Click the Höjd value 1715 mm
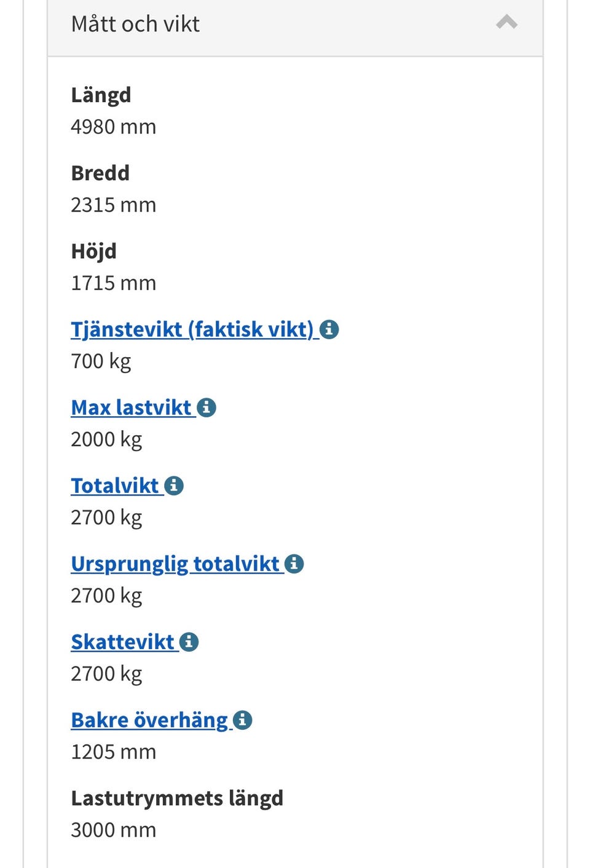This screenshot has width=590, height=868. (x=114, y=283)
